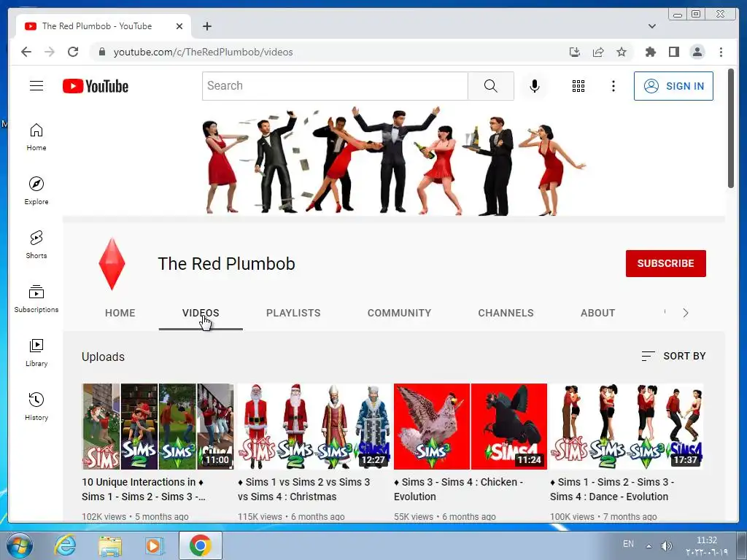Open Sims Christmas comparison video title

(304, 489)
